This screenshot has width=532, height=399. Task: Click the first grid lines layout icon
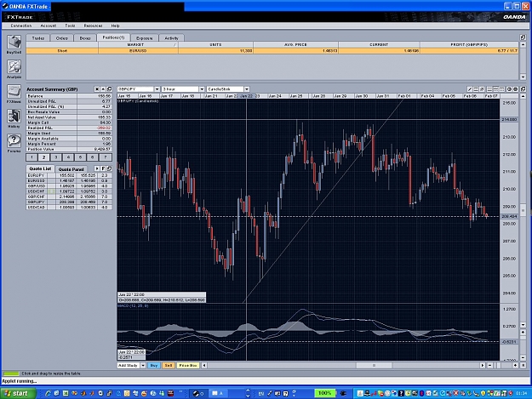click(x=489, y=89)
